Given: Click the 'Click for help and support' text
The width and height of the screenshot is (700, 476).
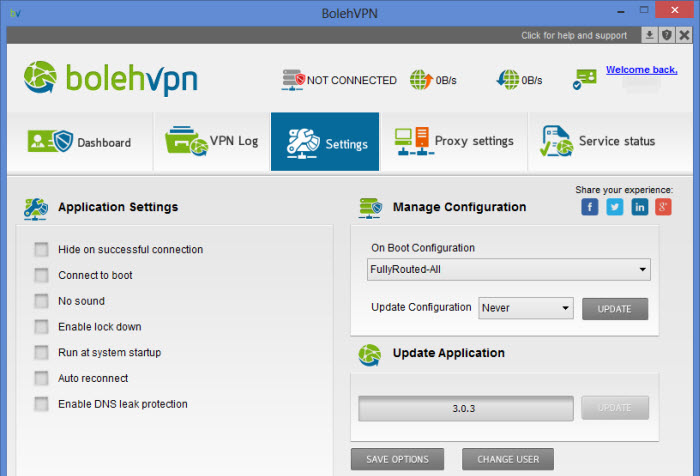Looking at the screenshot, I should [574, 35].
